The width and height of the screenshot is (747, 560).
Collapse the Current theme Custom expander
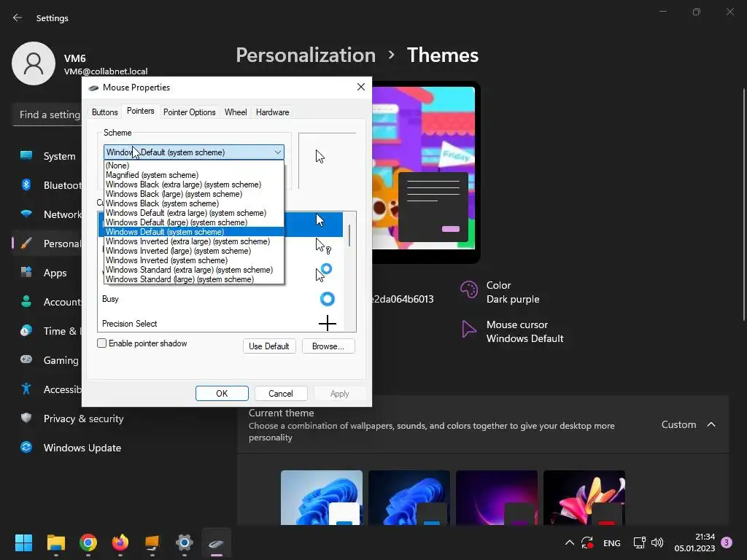(711, 424)
